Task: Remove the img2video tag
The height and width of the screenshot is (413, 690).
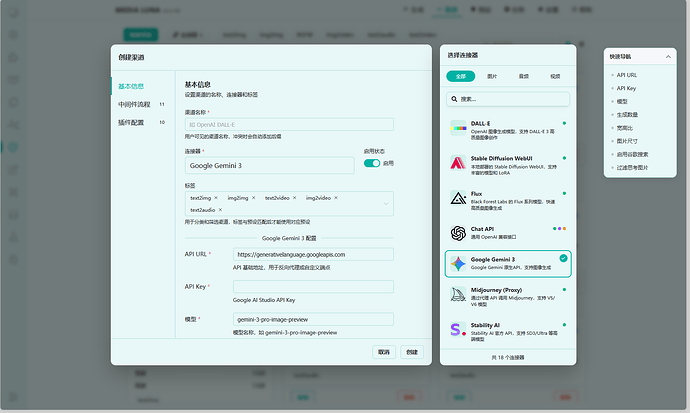Action: [338, 198]
